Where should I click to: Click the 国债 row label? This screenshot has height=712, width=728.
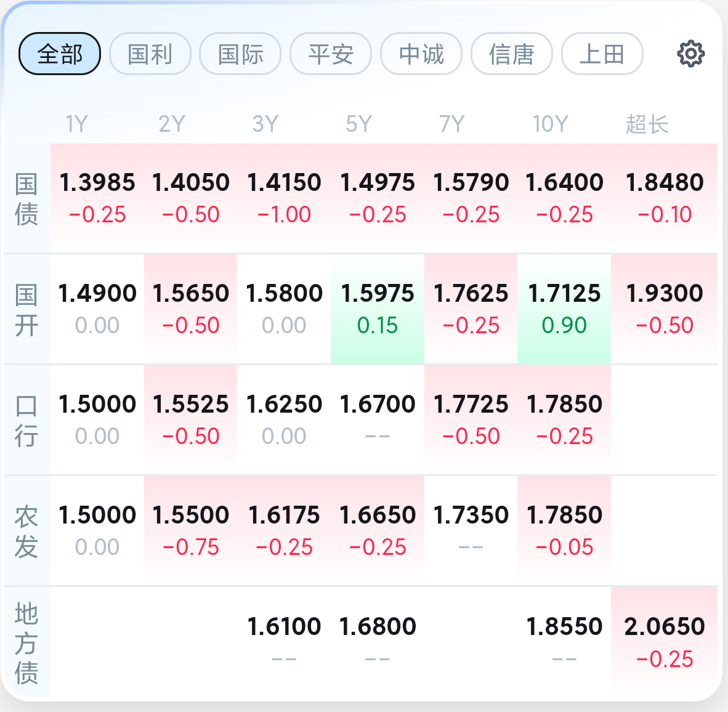point(26,198)
